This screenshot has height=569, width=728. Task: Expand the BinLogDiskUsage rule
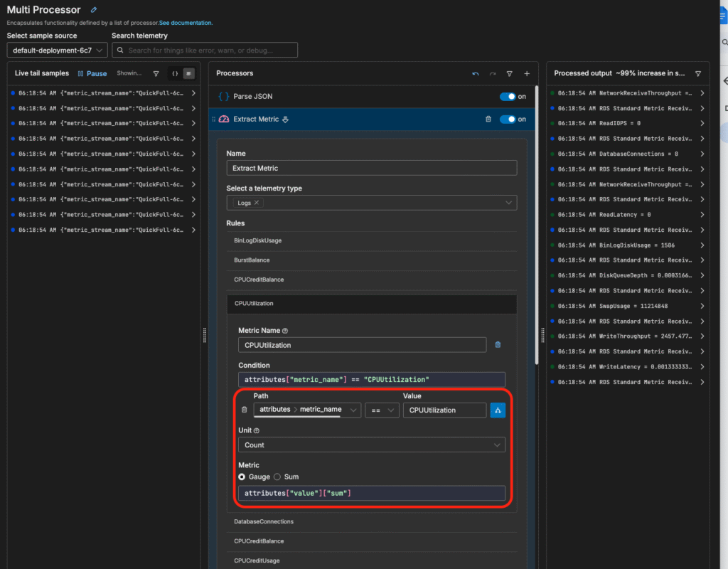[x=257, y=240]
